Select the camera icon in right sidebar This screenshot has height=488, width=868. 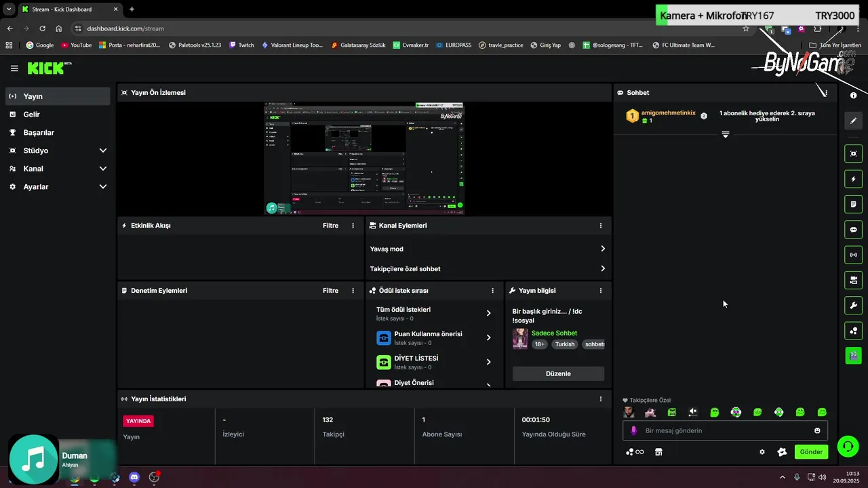(853, 280)
